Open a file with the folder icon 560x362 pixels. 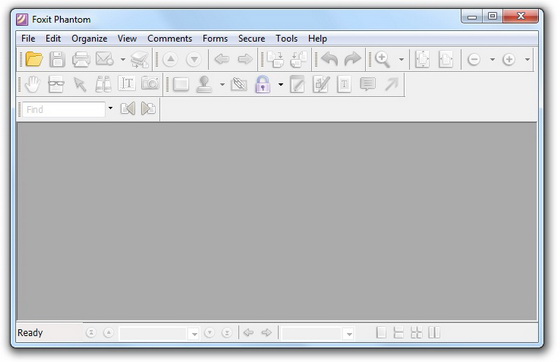point(34,59)
